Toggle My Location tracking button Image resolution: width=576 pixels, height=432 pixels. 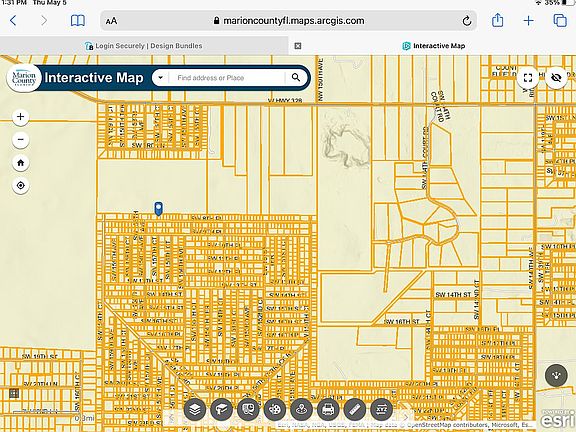[x=21, y=186]
